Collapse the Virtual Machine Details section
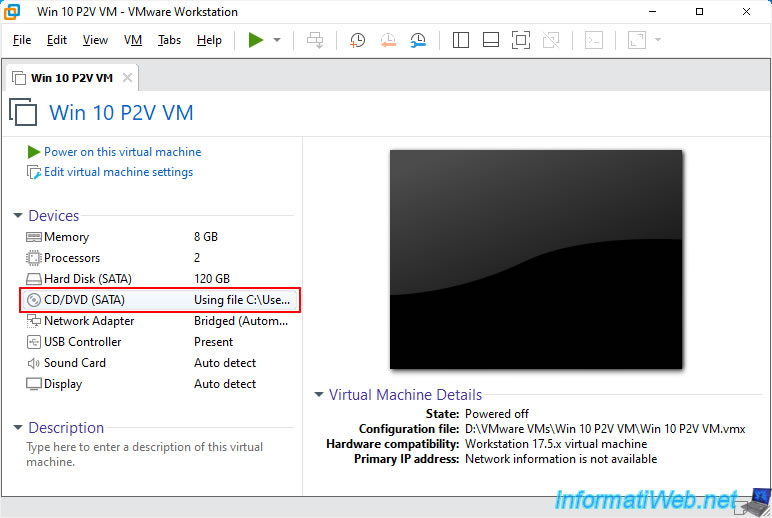The height and width of the screenshot is (518, 772). pyautogui.click(x=319, y=394)
